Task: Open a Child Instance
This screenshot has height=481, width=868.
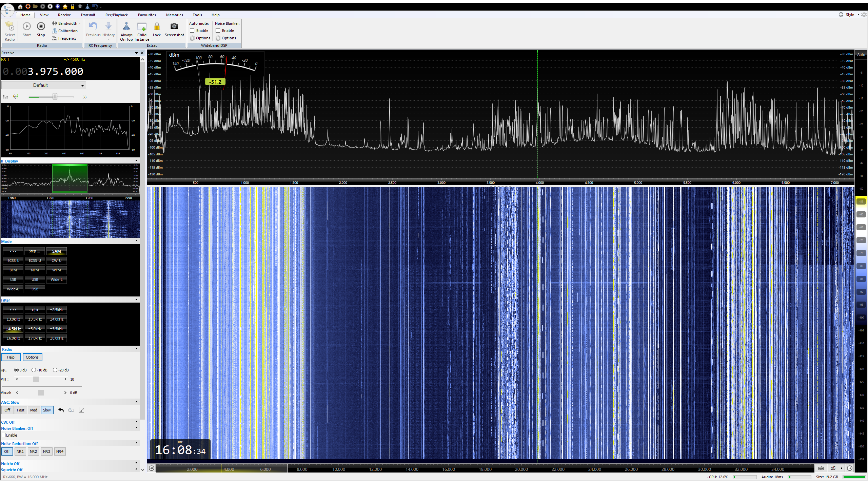Action: 142,26
